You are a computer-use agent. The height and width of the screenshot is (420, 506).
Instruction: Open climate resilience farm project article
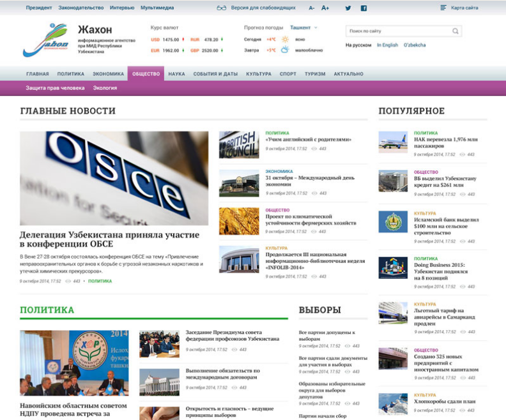pos(310,220)
